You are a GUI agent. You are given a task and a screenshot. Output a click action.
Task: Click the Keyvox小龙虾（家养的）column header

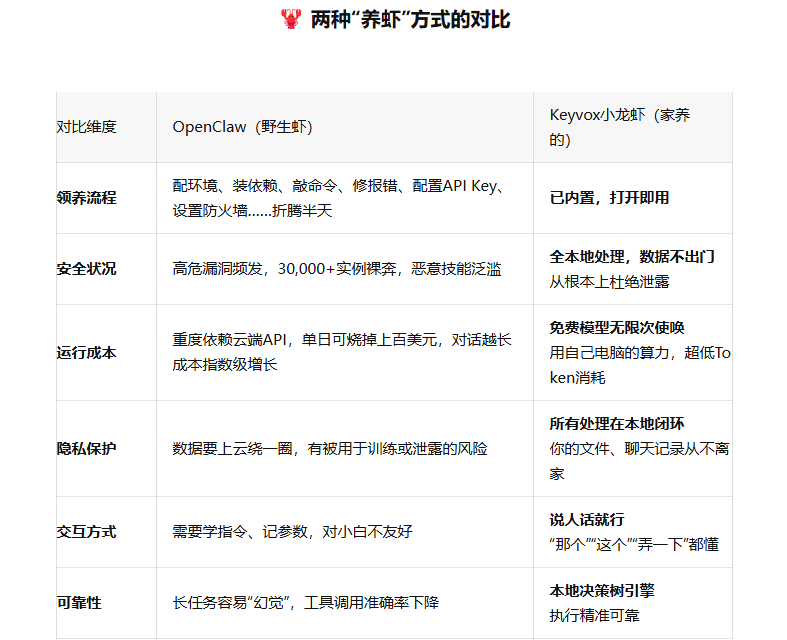click(619, 127)
